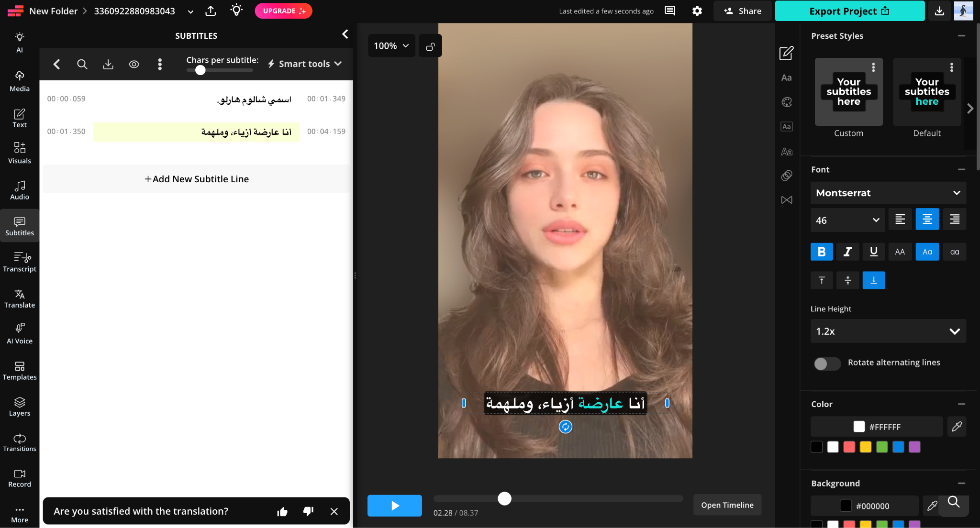
Task: Click thumbs down for translation feedback
Action: (x=308, y=512)
